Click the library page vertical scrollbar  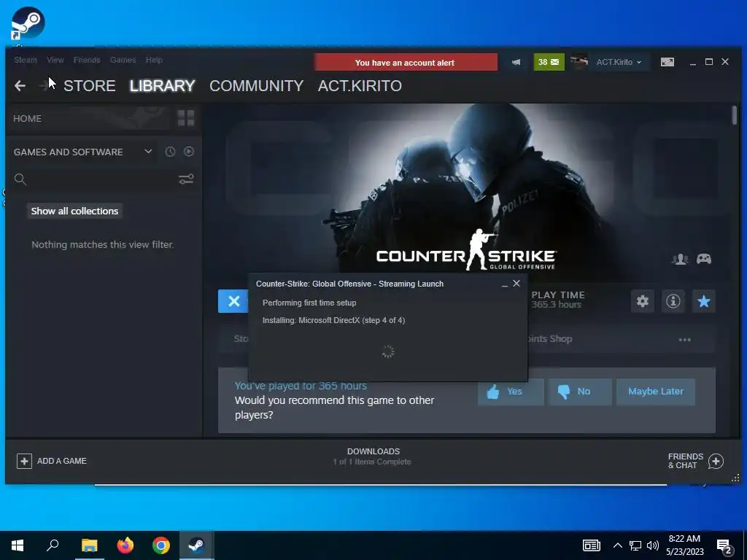click(x=734, y=116)
